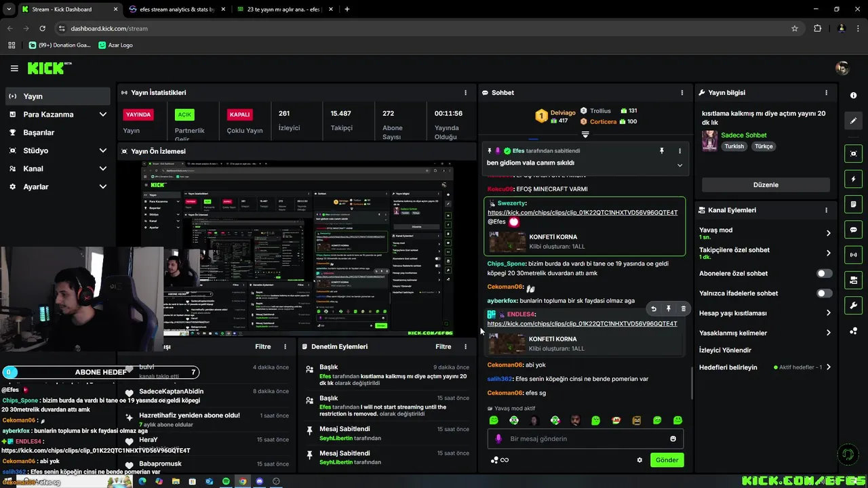Screen dimensions: 868x488
Task: Open a new browser tab
Action: pos(347,9)
